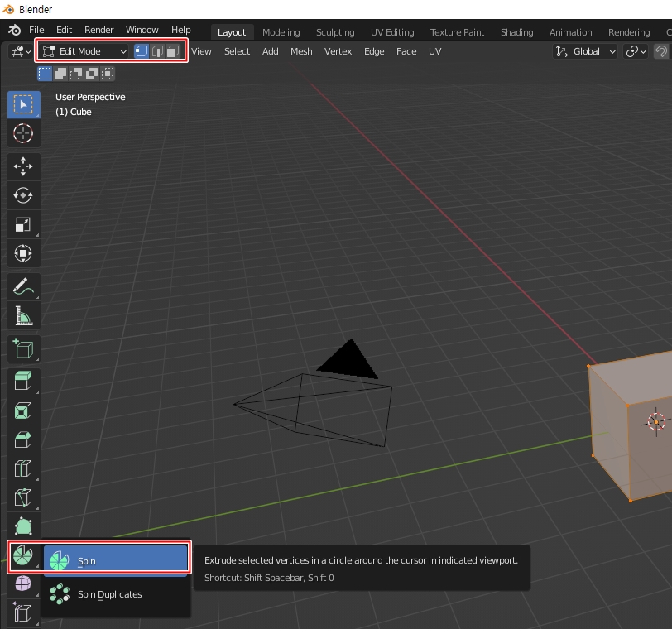672x629 pixels.
Task: Switch to the UV Editing workspace tab
Action: [x=392, y=32]
